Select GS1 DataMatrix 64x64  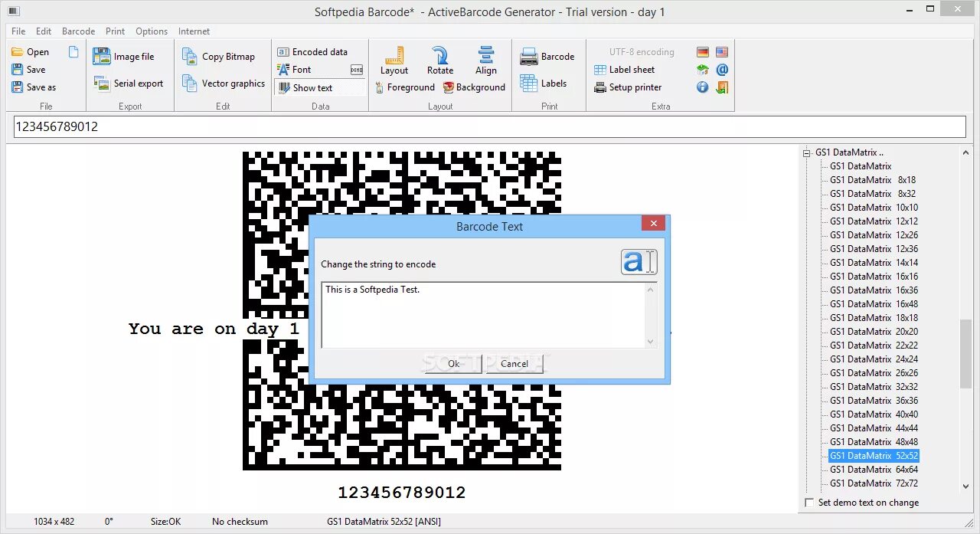coord(874,470)
